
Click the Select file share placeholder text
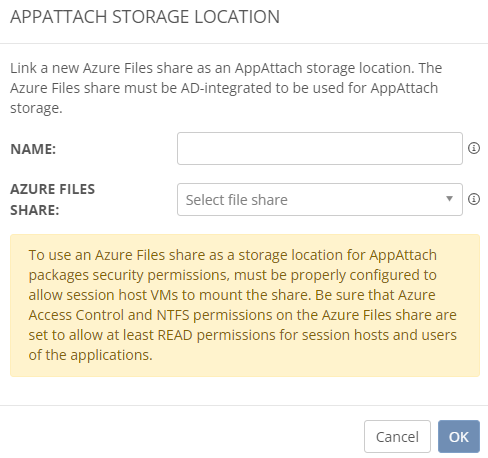pos(236,200)
